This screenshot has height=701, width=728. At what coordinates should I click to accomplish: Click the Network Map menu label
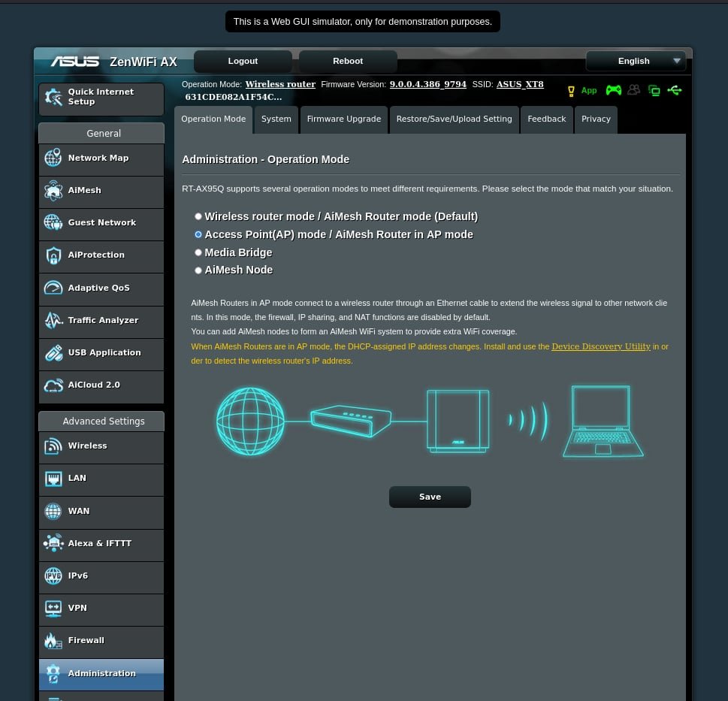pos(98,158)
